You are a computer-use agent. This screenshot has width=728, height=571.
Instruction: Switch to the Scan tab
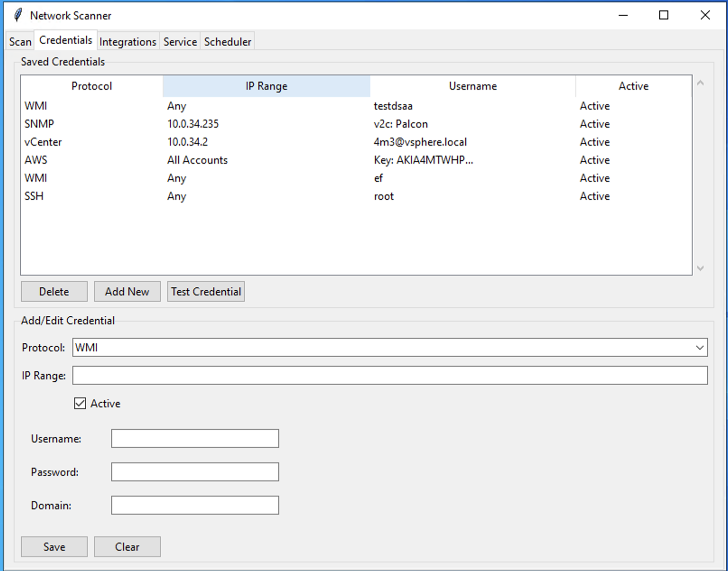point(19,41)
